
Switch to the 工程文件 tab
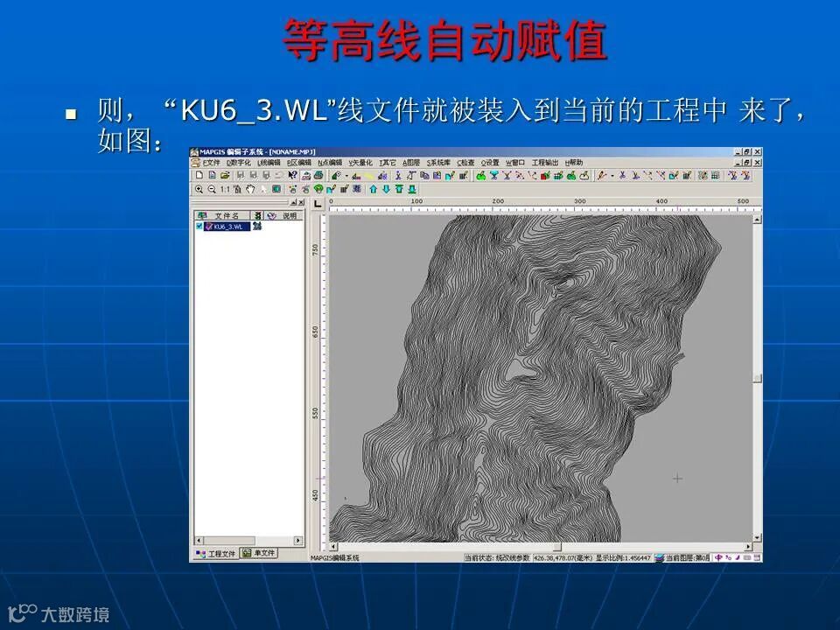(216, 553)
